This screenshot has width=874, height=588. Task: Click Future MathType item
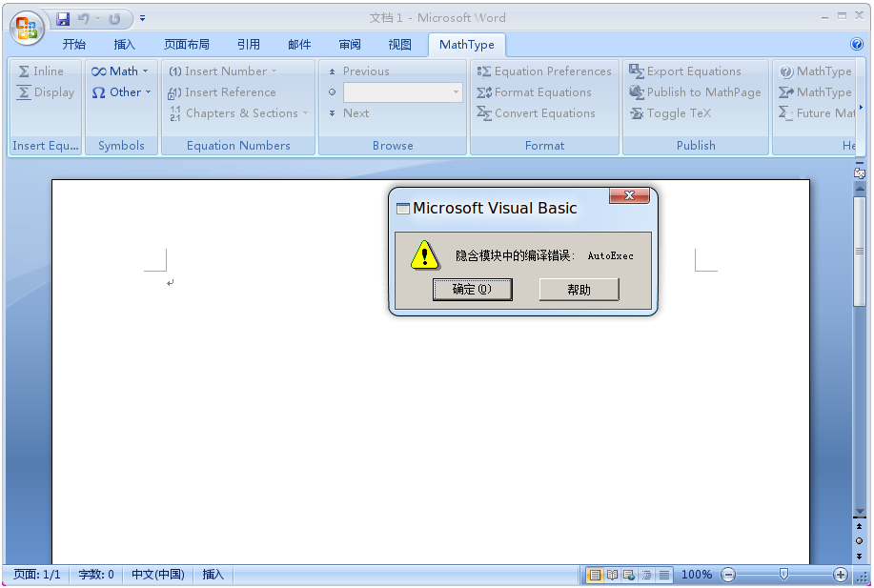tap(817, 113)
